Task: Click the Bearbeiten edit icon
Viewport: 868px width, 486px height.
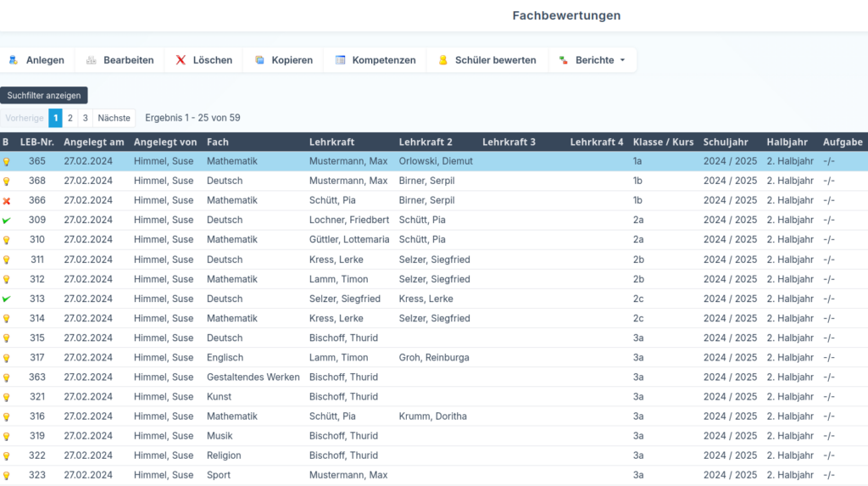Action: pyautogui.click(x=92, y=60)
